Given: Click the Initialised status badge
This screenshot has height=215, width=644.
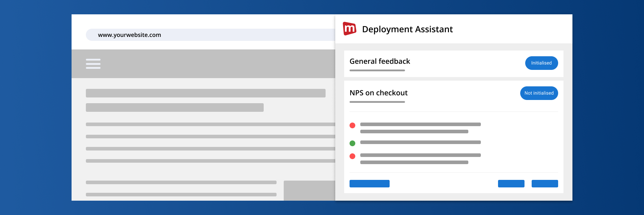Looking at the screenshot, I should (x=541, y=63).
